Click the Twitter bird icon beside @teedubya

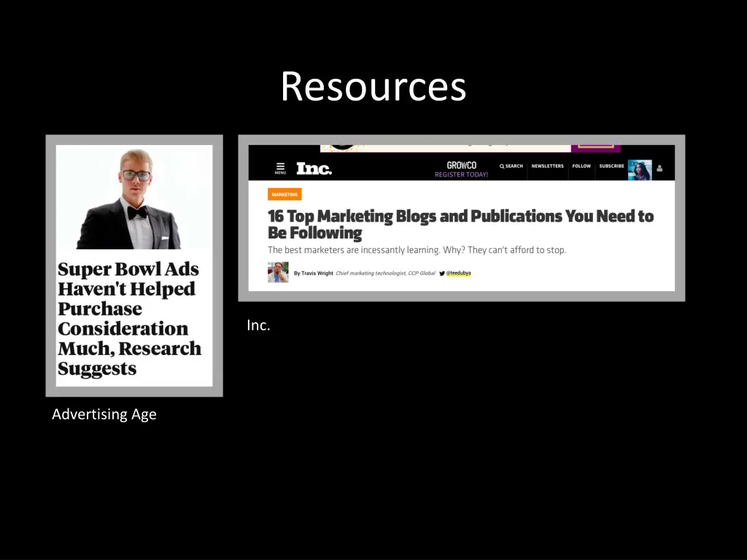[x=441, y=273]
